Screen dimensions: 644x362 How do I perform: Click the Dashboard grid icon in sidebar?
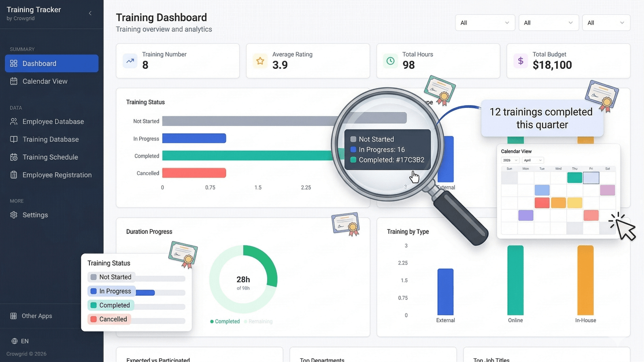(14, 64)
